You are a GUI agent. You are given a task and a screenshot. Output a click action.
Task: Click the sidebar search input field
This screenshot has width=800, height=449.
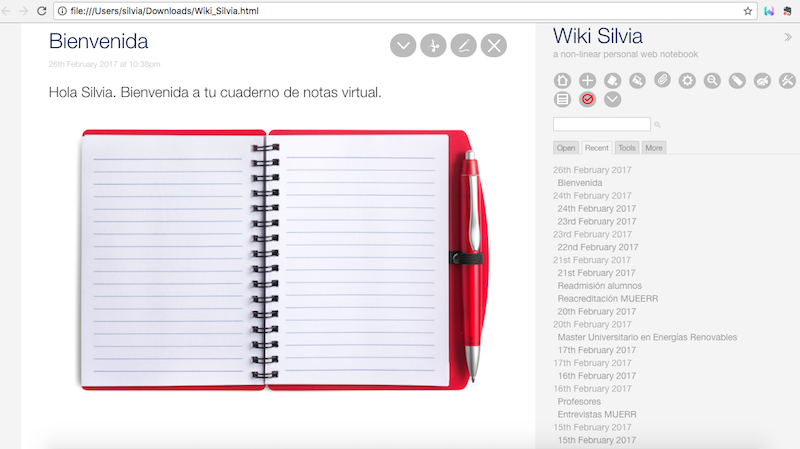(x=601, y=124)
